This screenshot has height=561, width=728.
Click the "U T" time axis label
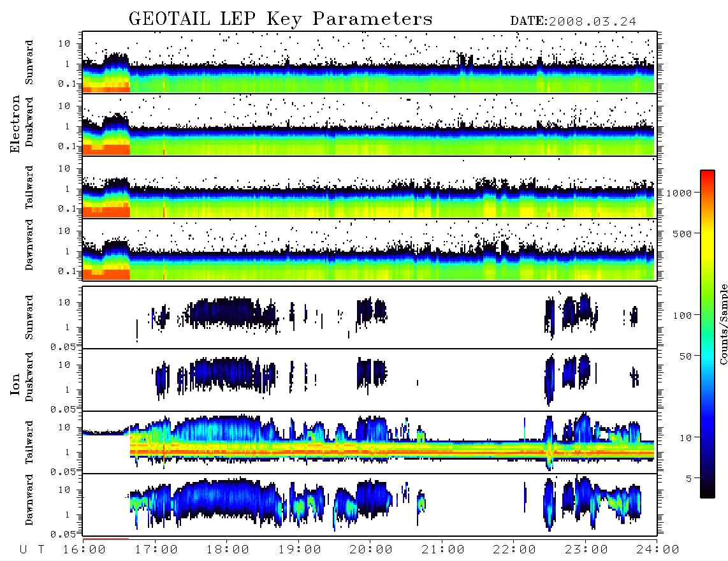tap(33, 550)
